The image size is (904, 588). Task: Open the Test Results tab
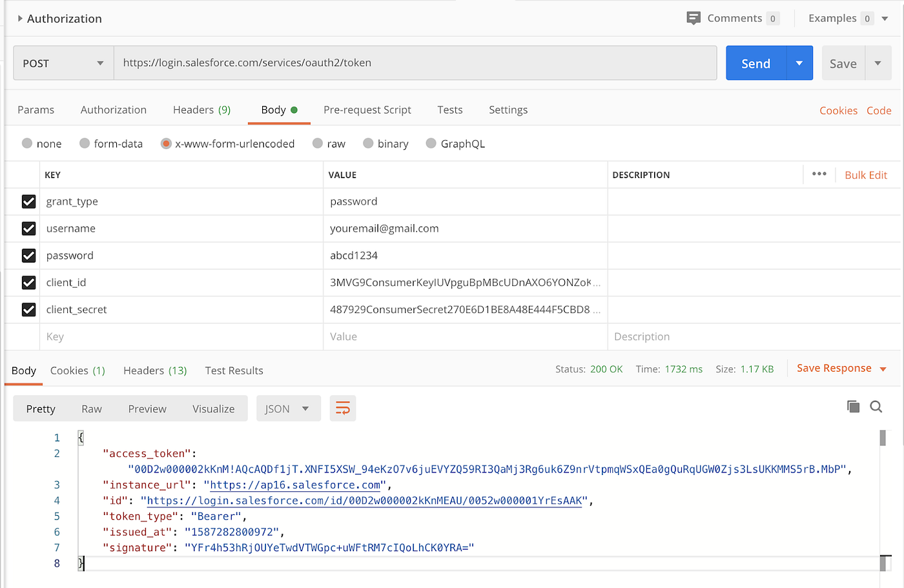234,370
